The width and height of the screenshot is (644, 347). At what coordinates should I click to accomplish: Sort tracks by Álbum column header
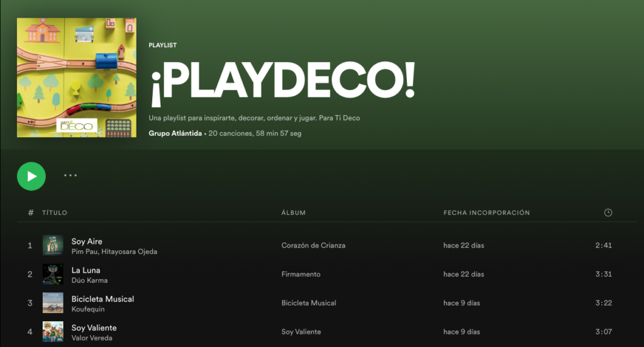[293, 212]
